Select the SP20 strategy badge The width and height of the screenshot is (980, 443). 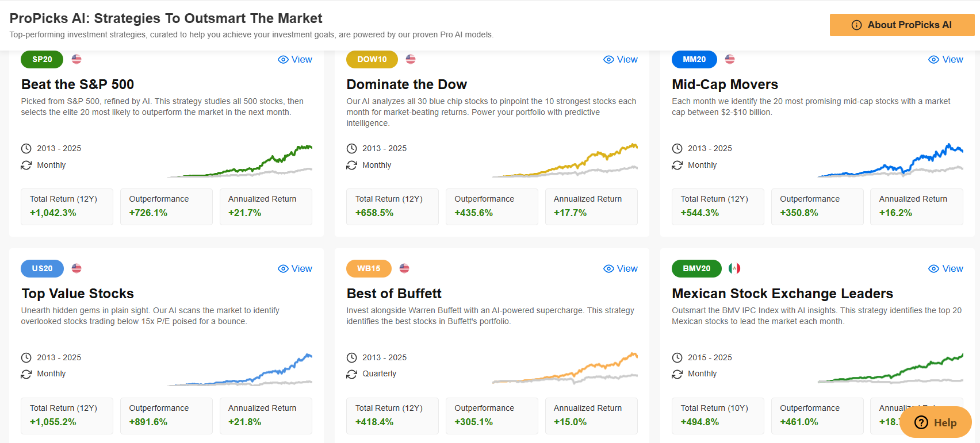(42, 59)
